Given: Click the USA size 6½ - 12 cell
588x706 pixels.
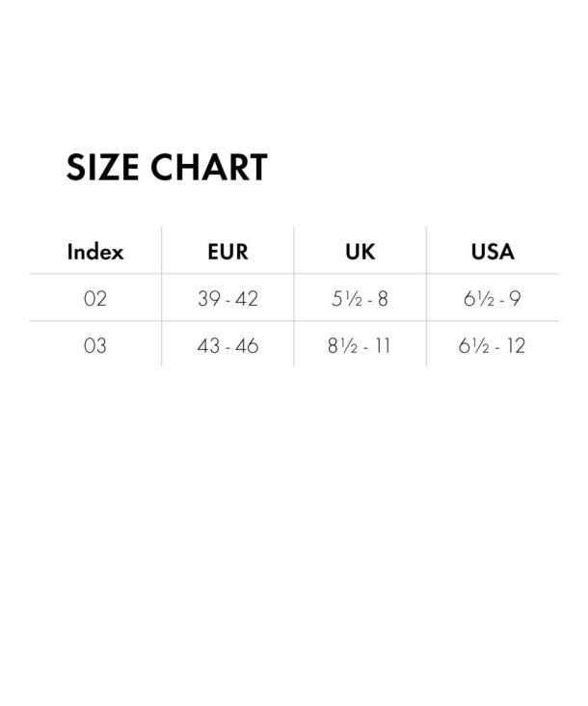Looking at the screenshot, I should click(493, 345).
